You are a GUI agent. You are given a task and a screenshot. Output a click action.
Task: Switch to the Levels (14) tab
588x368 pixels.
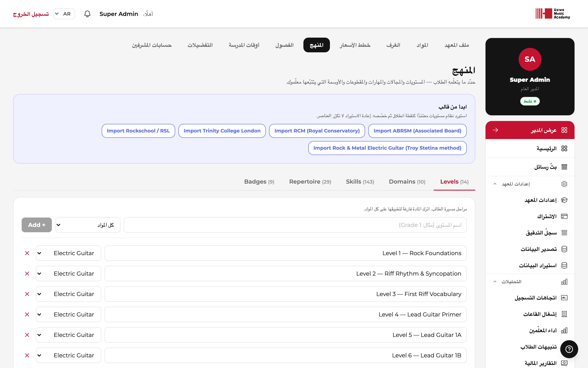(x=454, y=182)
